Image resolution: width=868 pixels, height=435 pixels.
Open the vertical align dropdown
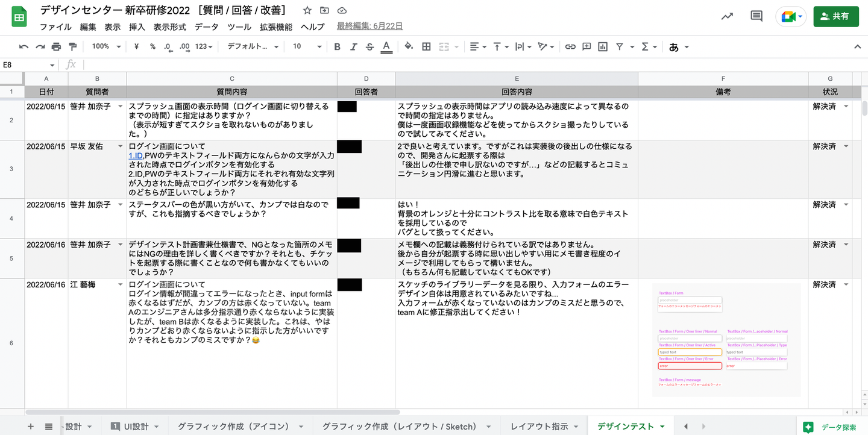click(501, 46)
